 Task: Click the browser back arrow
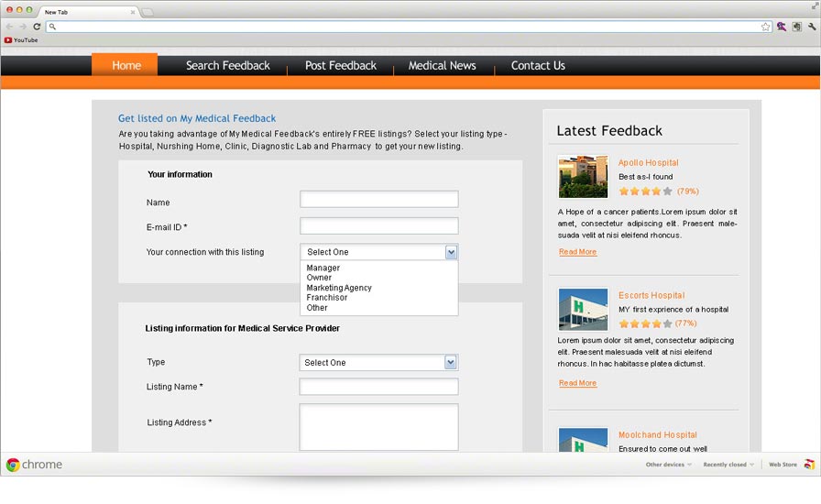pyautogui.click(x=10, y=27)
